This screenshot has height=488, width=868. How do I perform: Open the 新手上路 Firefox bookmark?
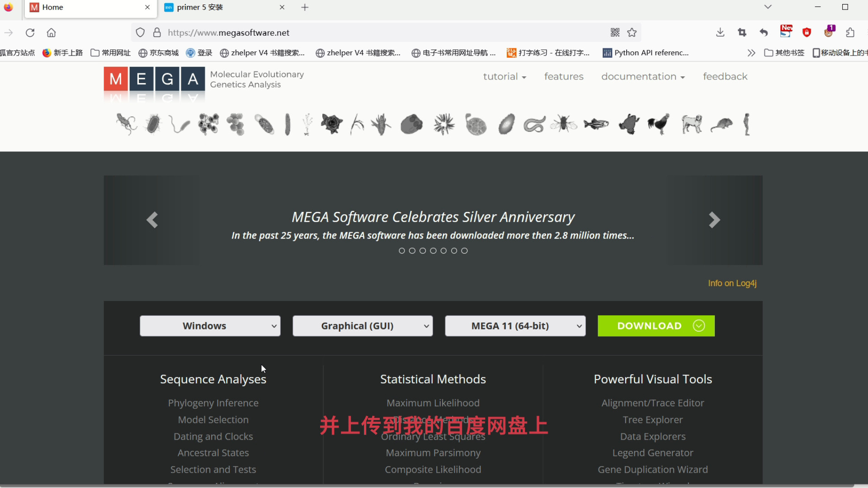(62, 53)
